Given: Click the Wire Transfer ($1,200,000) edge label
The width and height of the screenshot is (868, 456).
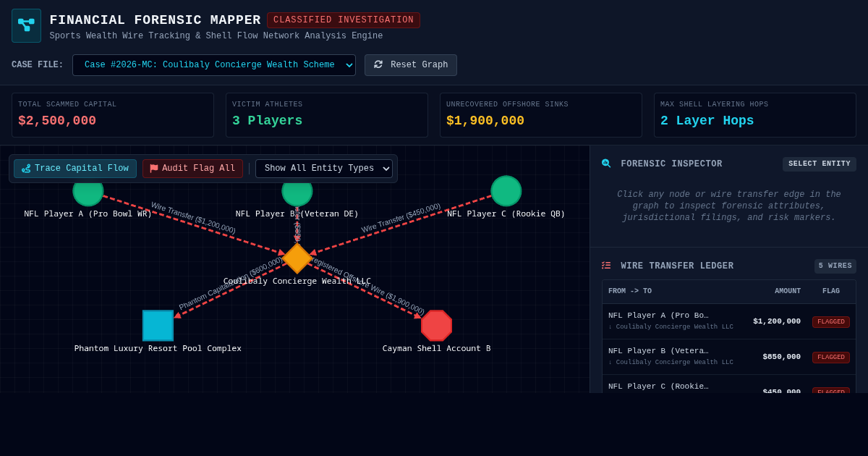Looking at the screenshot, I should point(193,218).
